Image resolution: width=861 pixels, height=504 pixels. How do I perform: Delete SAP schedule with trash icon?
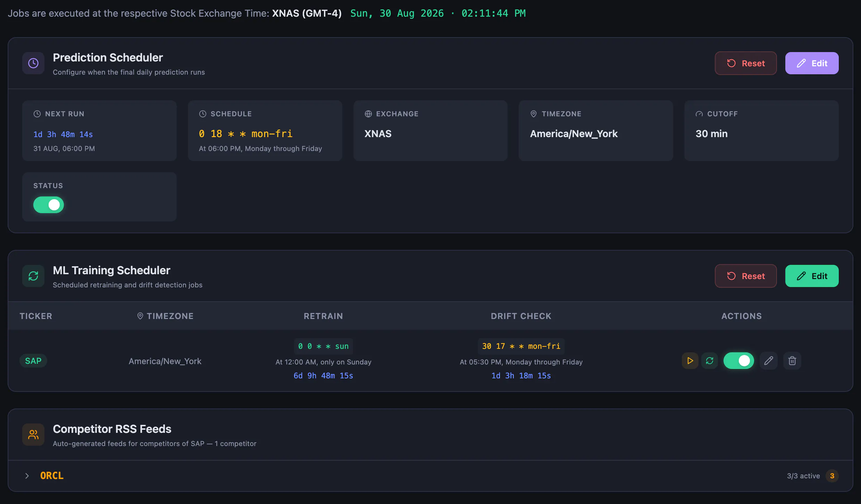(792, 361)
